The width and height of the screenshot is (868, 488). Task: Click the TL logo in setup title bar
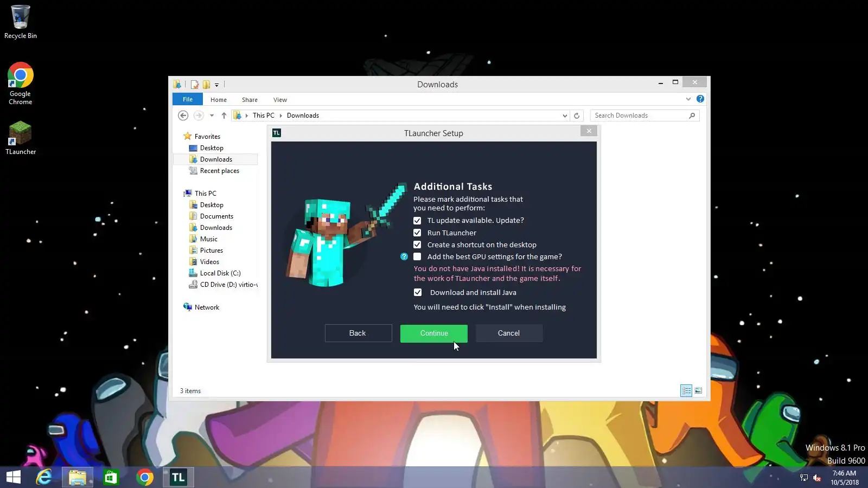tap(277, 133)
